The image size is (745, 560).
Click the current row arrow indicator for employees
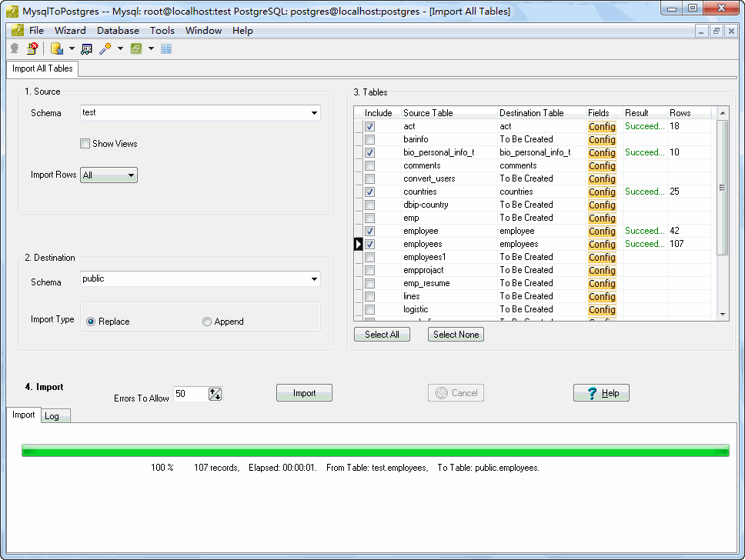358,244
